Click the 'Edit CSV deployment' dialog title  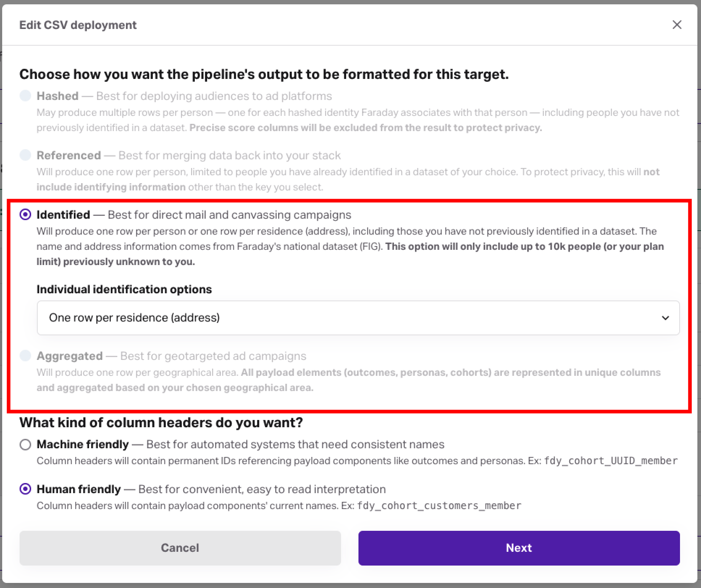[x=78, y=25]
